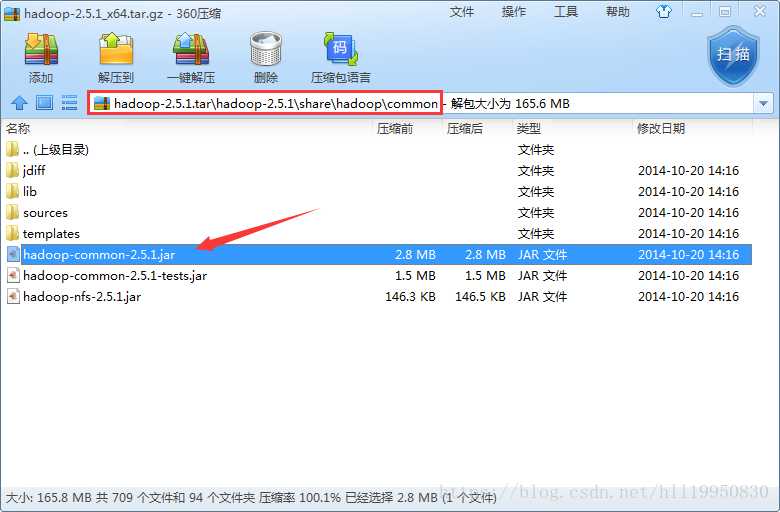Click the 2014-10-20 14:16 date of jdiff
The height and width of the screenshot is (512, 780).
tap(688, 171)
